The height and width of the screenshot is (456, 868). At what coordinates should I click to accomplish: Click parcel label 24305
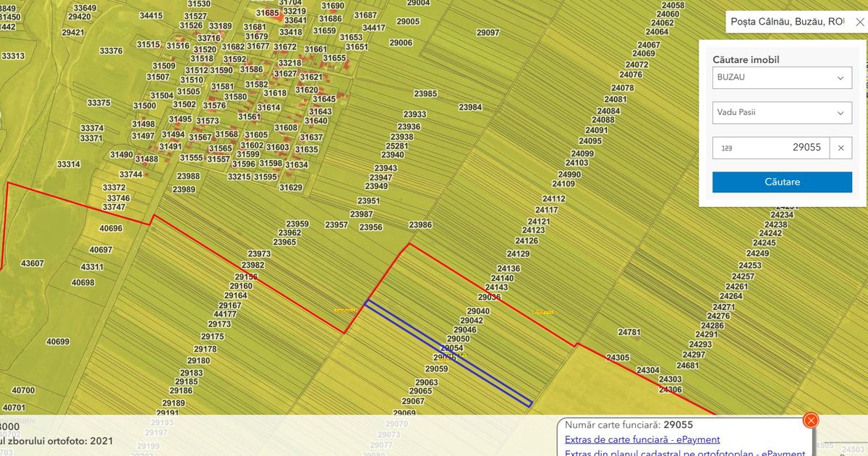617,358
